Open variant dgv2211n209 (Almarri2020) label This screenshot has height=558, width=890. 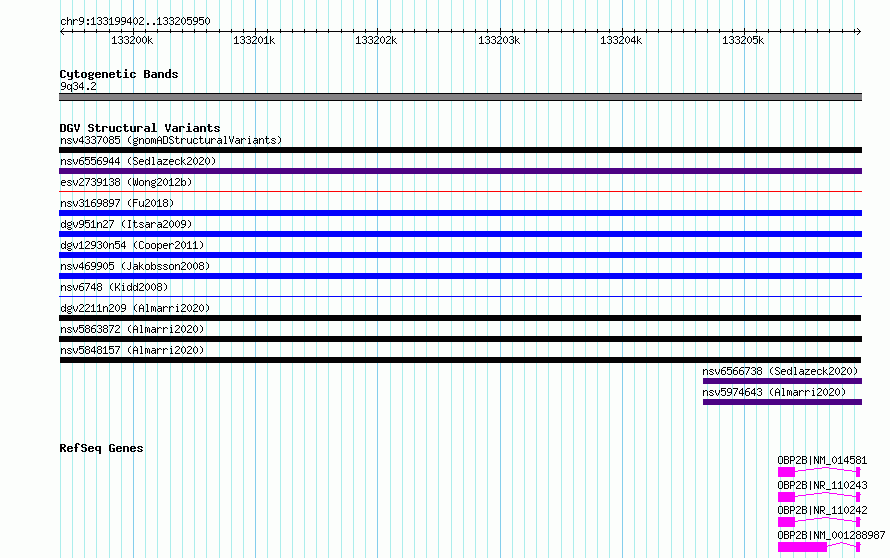coord(135,308)
